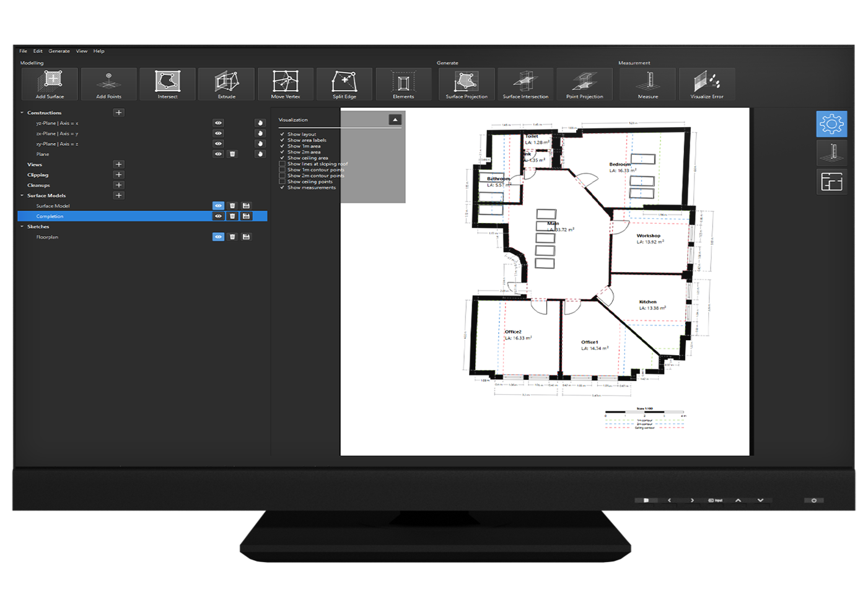This screenshot has height=593, width=868.
Task: Start the Measure tool
Action: (x=647, y=84)
